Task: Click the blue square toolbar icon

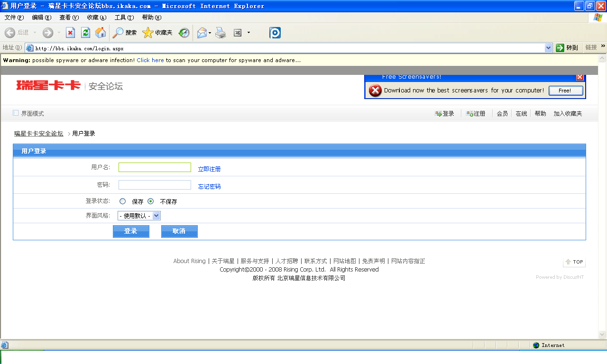Action: (275, 33)
